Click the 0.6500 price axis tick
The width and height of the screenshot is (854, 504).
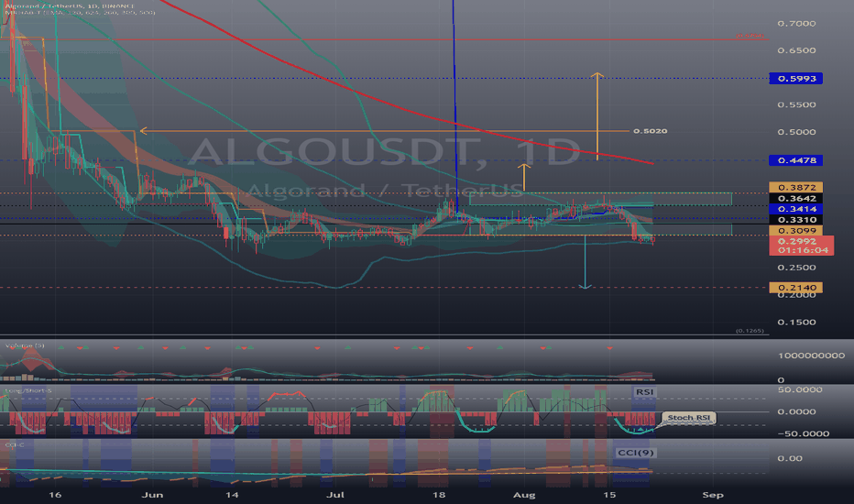(796, 50)
